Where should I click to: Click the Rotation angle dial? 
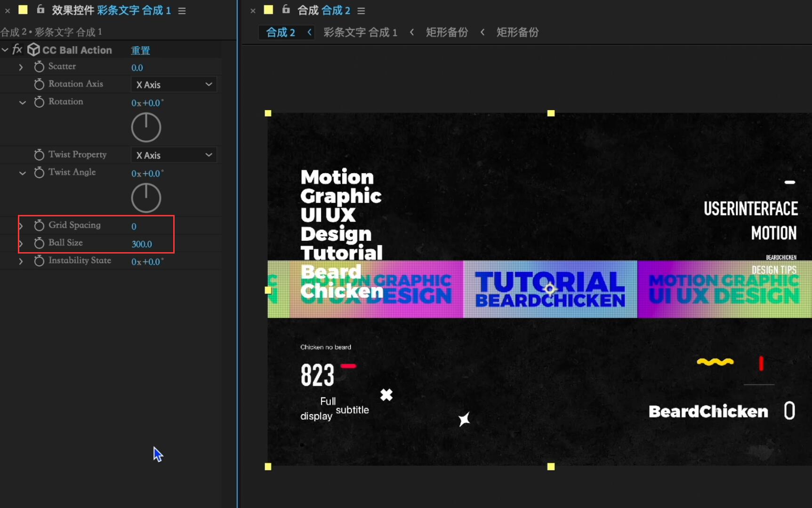pos(146,127)
